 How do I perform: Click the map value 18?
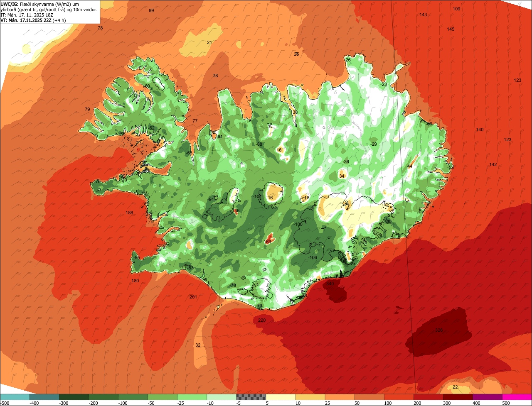point(307,198)
